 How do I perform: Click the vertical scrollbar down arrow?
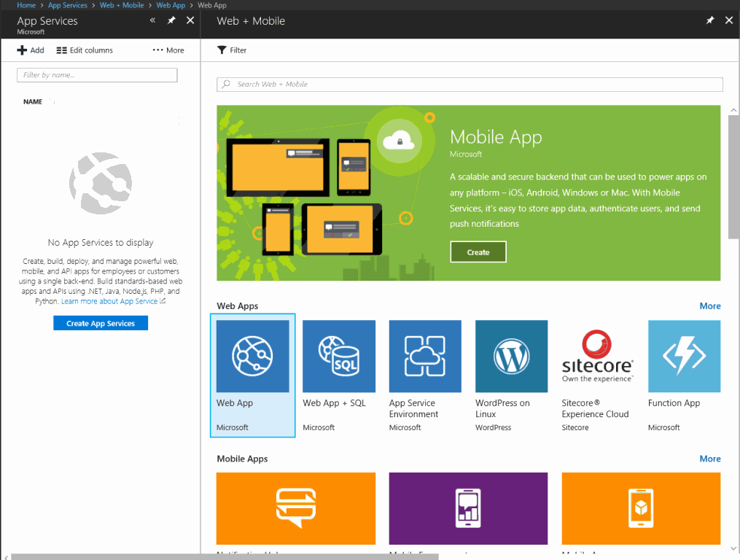[733, 548]
